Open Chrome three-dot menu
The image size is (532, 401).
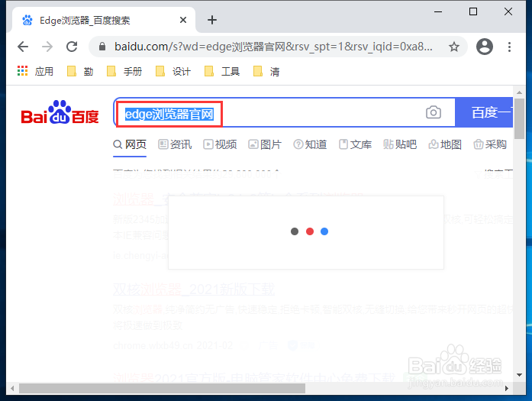[509, 47]
